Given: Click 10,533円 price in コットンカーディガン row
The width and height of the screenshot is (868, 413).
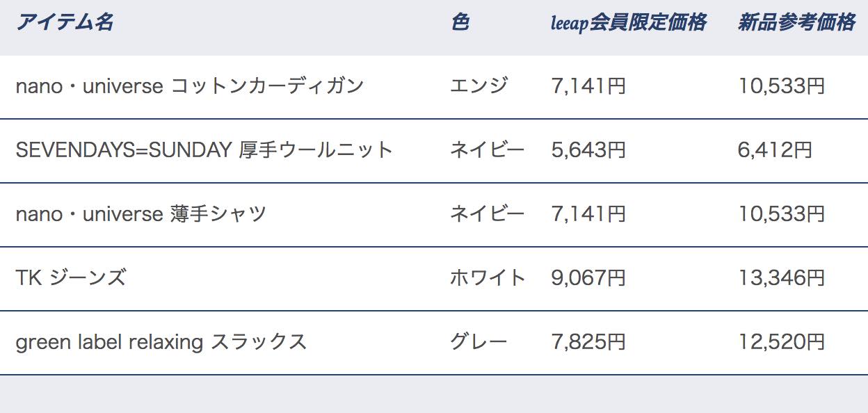Looking at the screenshot, I should pyautogui.click(x=782, y=86).
